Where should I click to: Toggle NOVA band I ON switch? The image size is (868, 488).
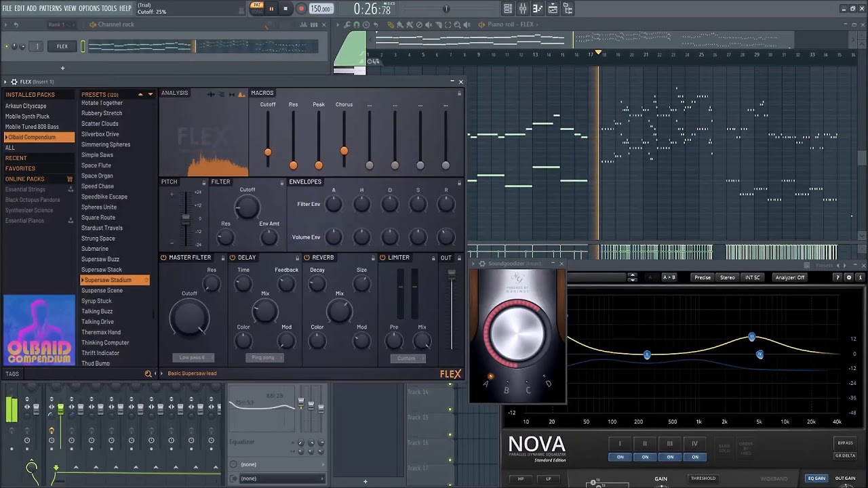click(620, 457)
